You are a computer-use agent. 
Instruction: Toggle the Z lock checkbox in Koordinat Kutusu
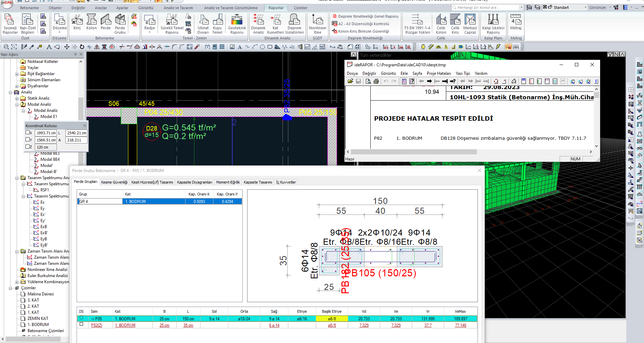[28, 147]
